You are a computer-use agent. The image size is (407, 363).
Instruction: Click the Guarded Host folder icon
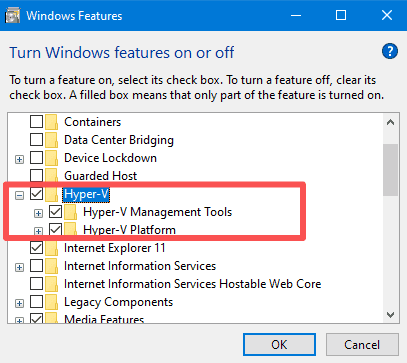click(52, 176)
